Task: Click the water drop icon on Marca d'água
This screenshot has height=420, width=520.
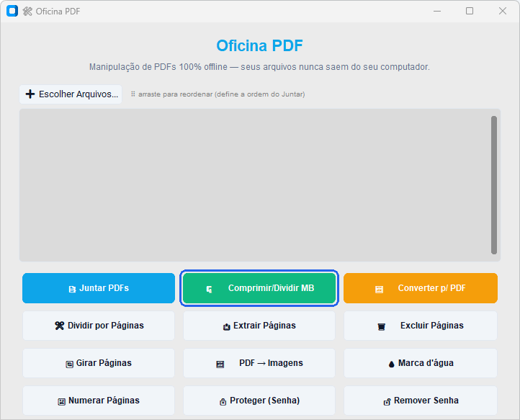Action: [x=391, y=364]
